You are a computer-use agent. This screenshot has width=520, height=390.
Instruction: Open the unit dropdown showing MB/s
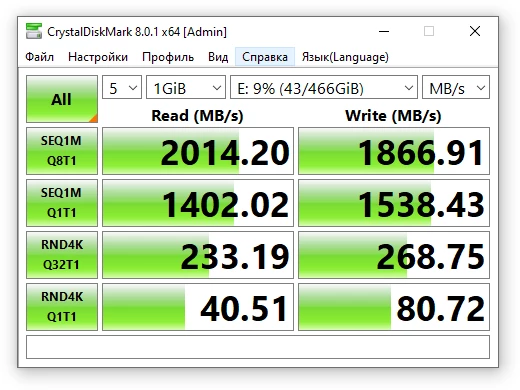456,87
